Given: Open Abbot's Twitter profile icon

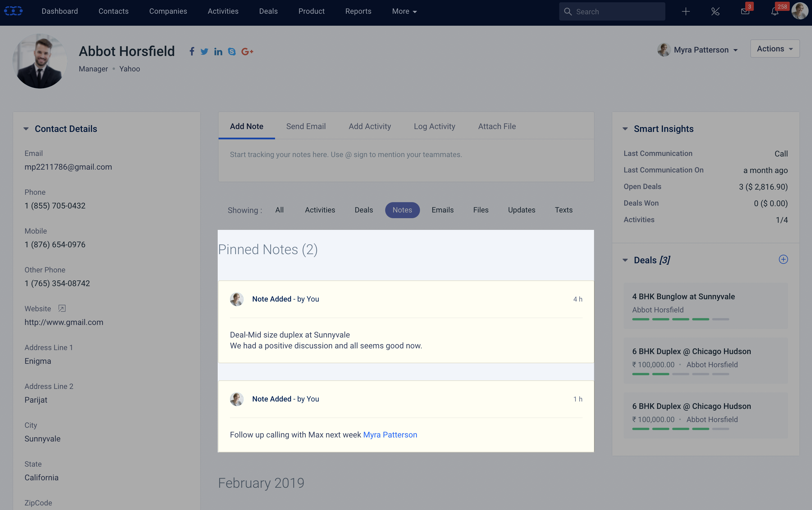Looking at the screenshot, I should pyautogui.click(x=204, y=51).
